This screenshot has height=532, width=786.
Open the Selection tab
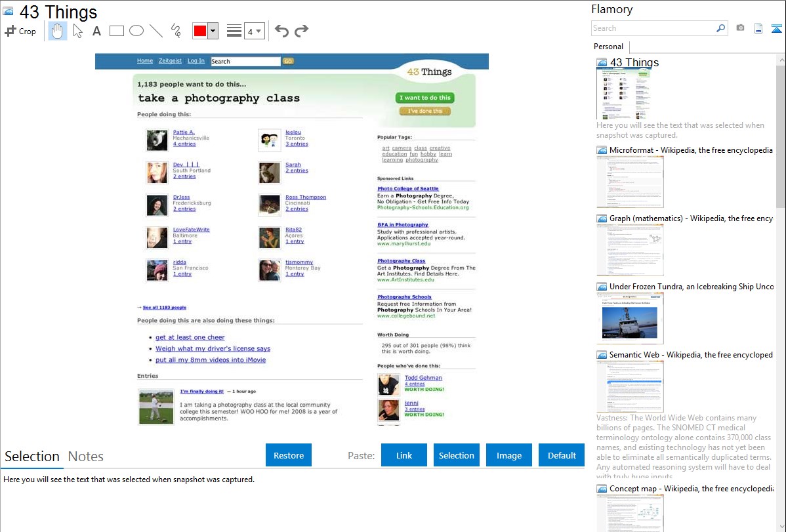(x=32, y=457)
